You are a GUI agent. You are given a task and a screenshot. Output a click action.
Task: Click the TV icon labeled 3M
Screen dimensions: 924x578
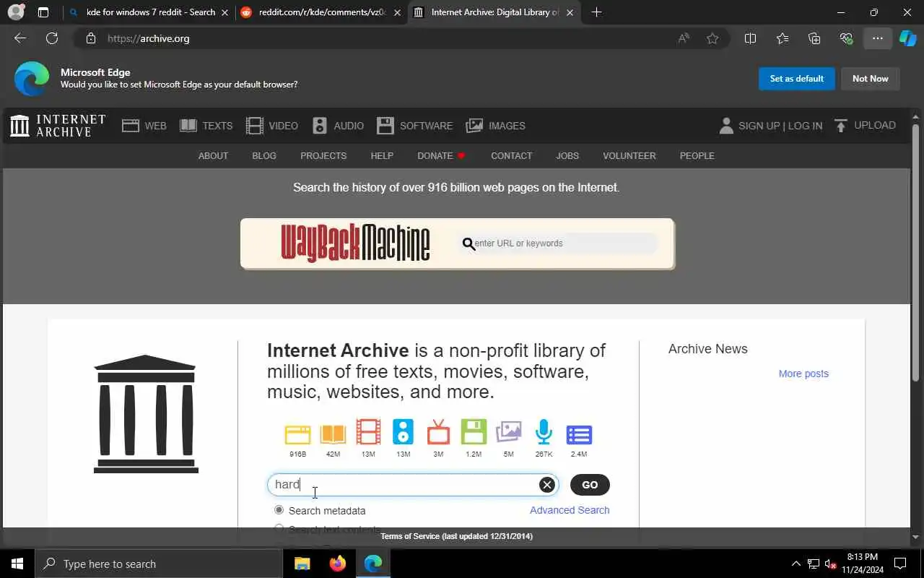coord(438,432)
